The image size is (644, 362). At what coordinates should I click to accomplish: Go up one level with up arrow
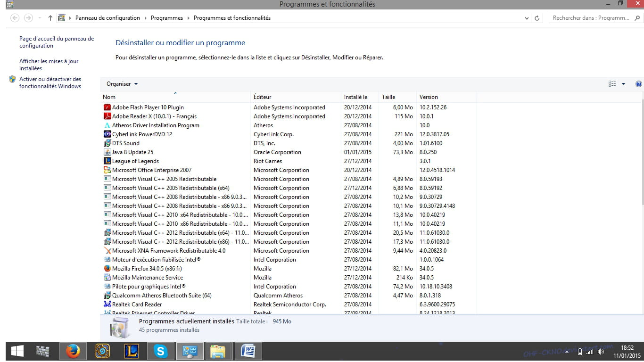(50, 18)
